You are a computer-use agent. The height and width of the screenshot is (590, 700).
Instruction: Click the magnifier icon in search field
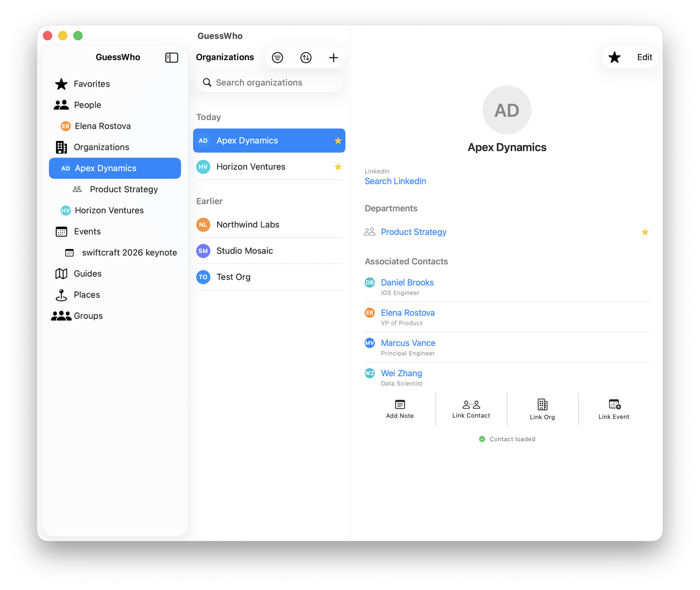pos(207,83)
